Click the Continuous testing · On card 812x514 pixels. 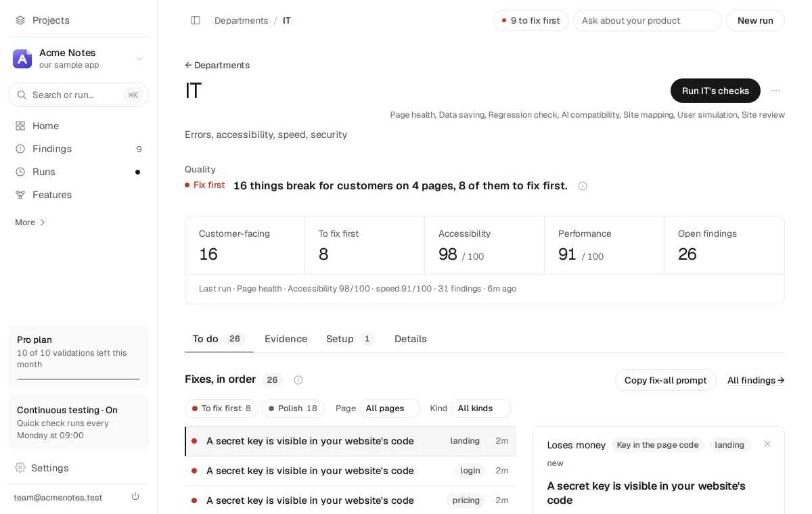(78, 422)
